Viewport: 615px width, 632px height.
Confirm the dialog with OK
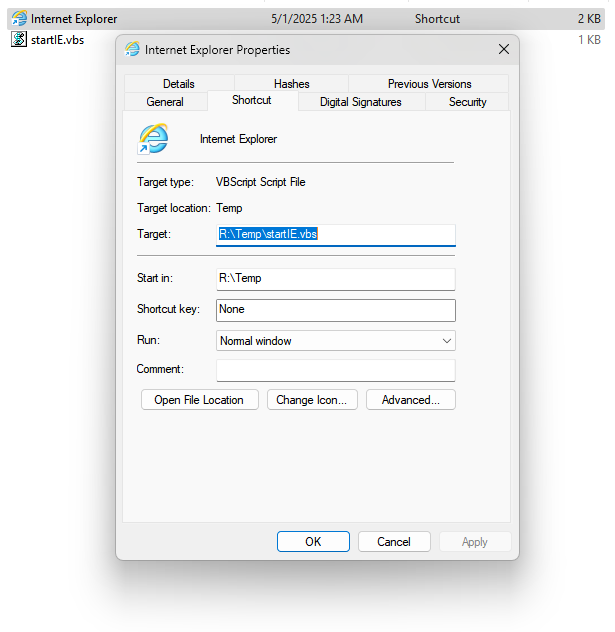[x=313, y=542]
